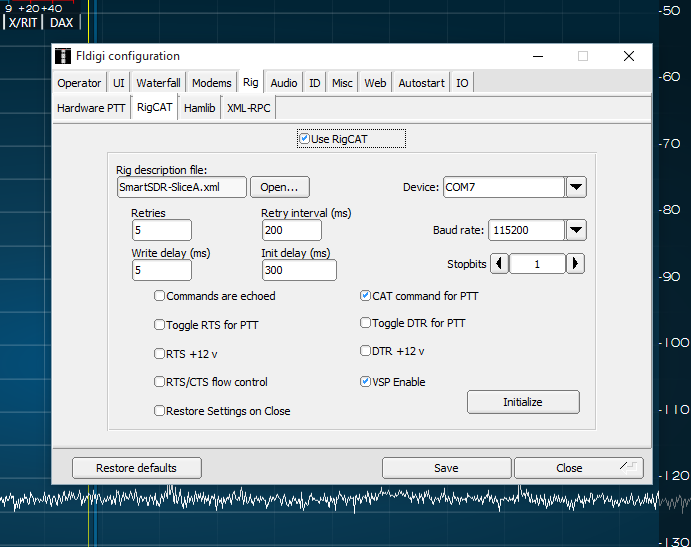Click the Fldigi configuration window icon
Image resolution: width=691 pixels, height=547 pixels.
(x=63, y=56)
